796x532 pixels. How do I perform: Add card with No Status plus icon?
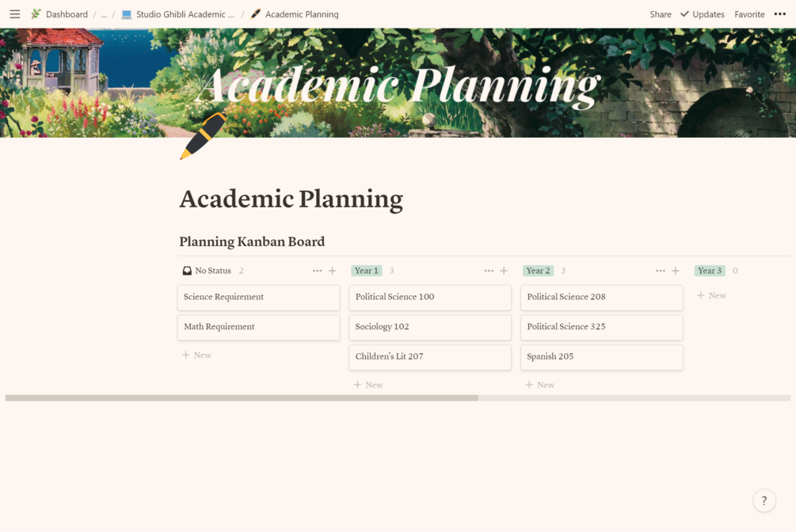333,271
